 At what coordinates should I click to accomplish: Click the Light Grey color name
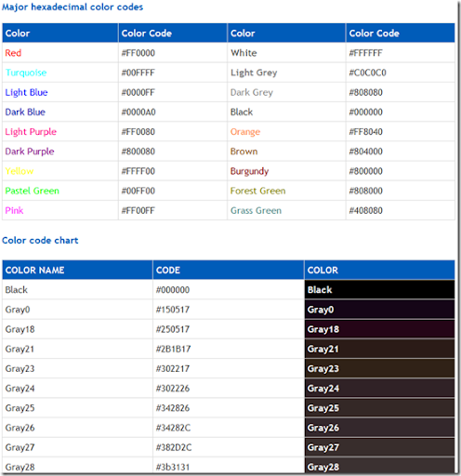[x=254, y=73]
